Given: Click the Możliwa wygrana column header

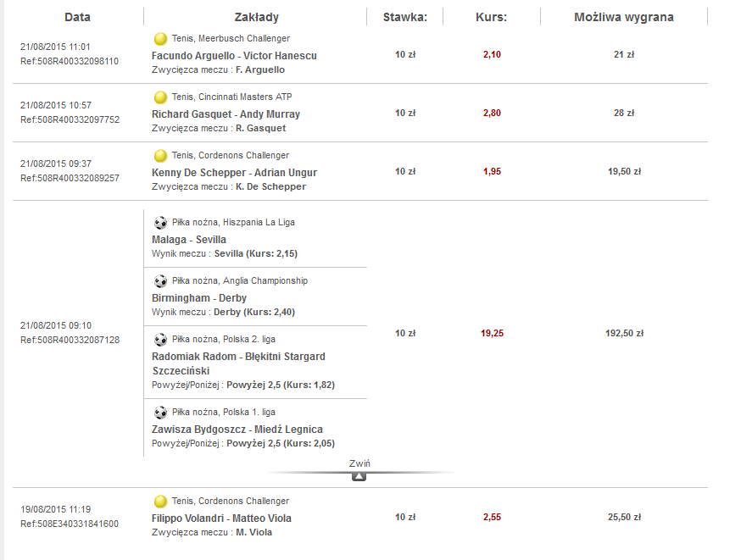Looking at the screenshot, I should [x=623, y=17].
